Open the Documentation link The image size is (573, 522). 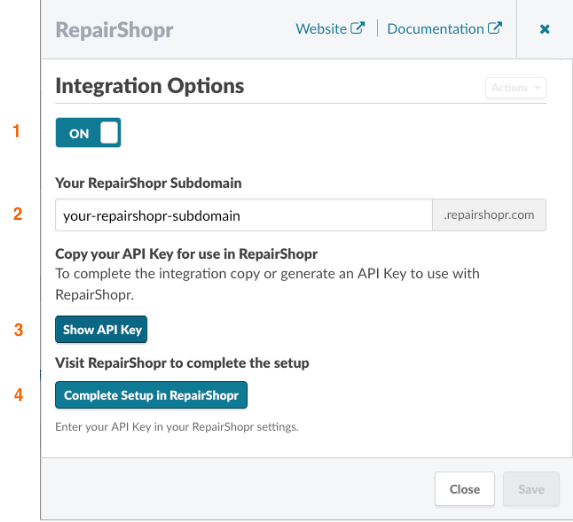click(444, 29)
